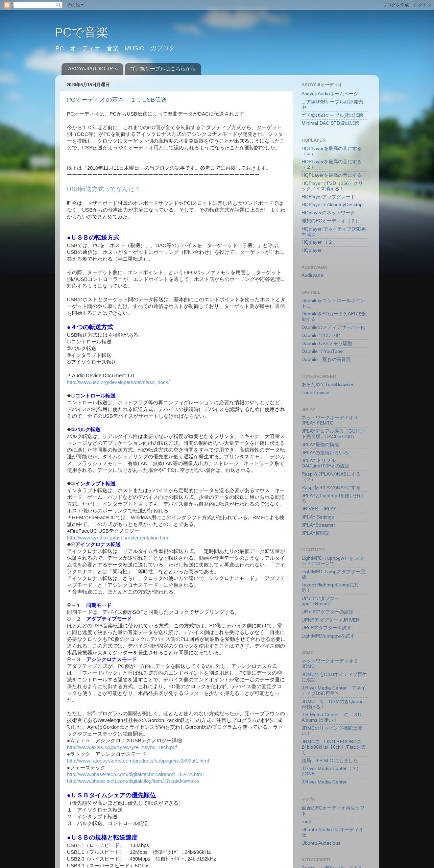Select the ASOYAJIAUDIO.JPへ tab

(x=92, y=69)
